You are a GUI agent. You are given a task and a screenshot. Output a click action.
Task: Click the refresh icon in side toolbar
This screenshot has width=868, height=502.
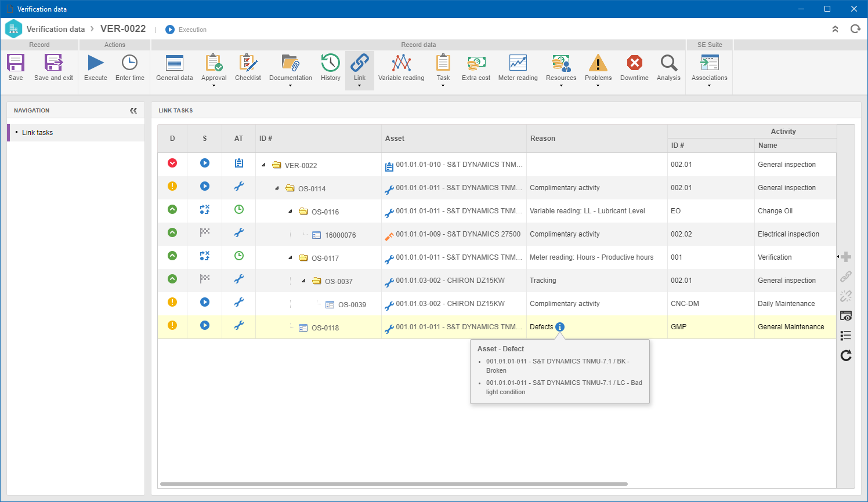pyautogui.click(x=846, y=355)
